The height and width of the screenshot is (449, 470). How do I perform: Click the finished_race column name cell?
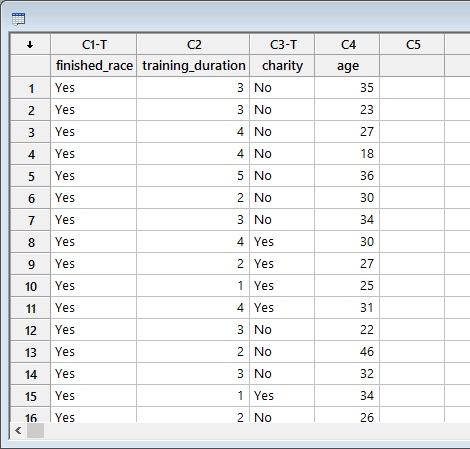(x=94, y=66)
